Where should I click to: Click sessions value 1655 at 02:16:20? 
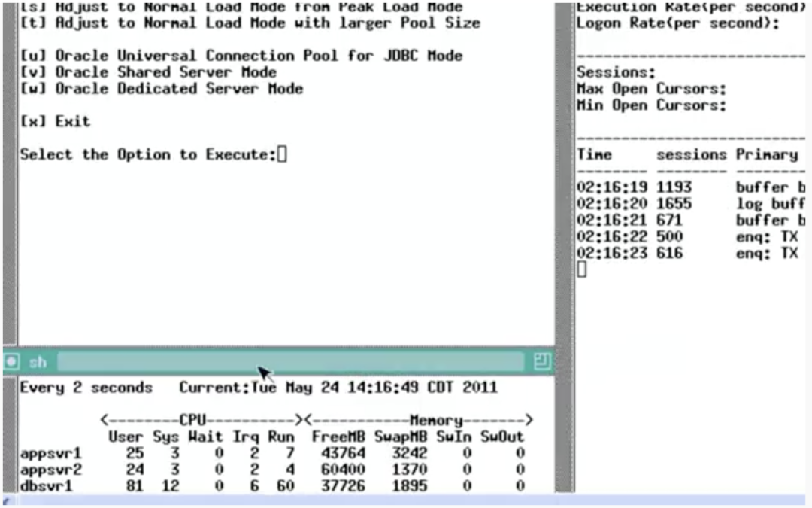click(674, 204)
